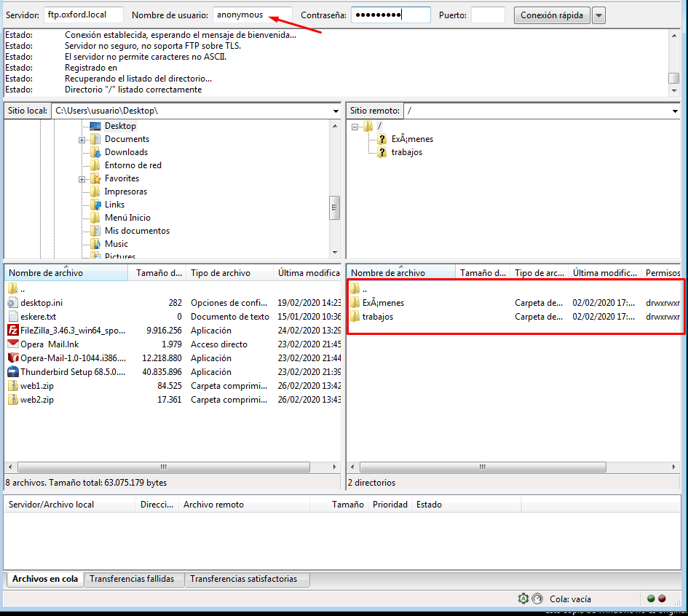
Task: Click the Puerto input field
Action: click(487, 15)
